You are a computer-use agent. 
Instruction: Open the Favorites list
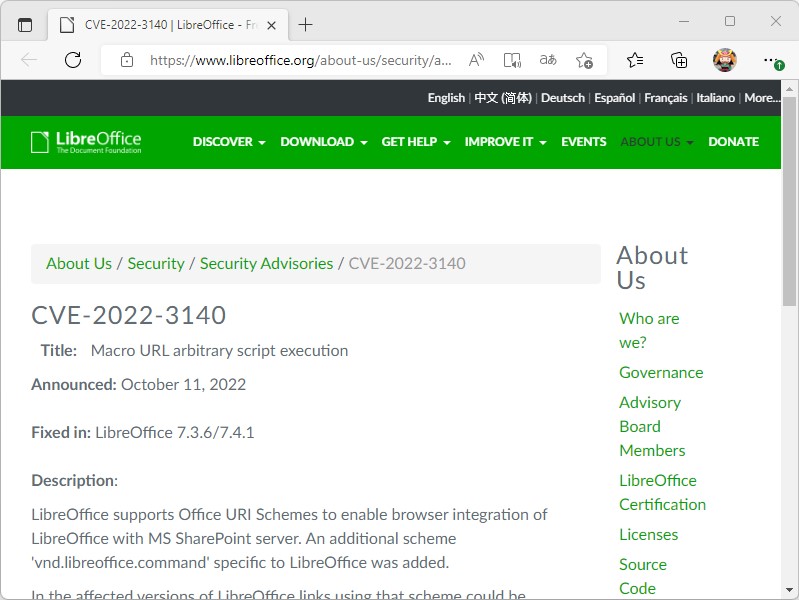pyautogui.click(x=635, y=60)
